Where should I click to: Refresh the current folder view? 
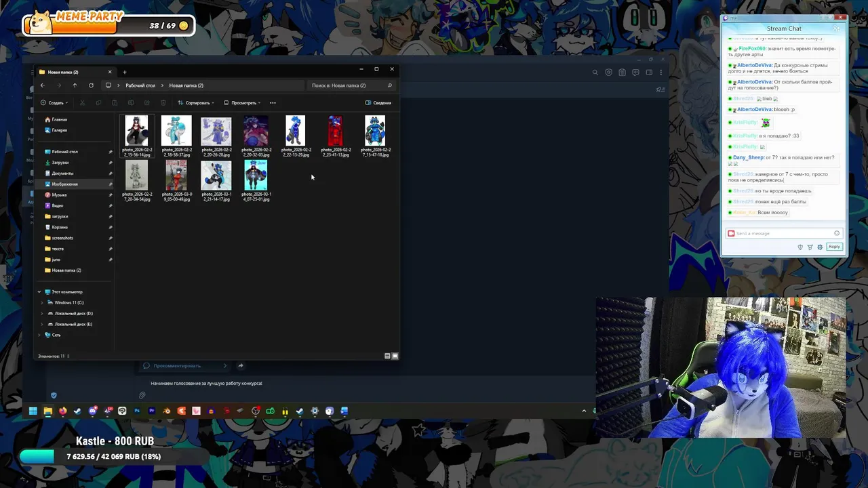(91, 85)
